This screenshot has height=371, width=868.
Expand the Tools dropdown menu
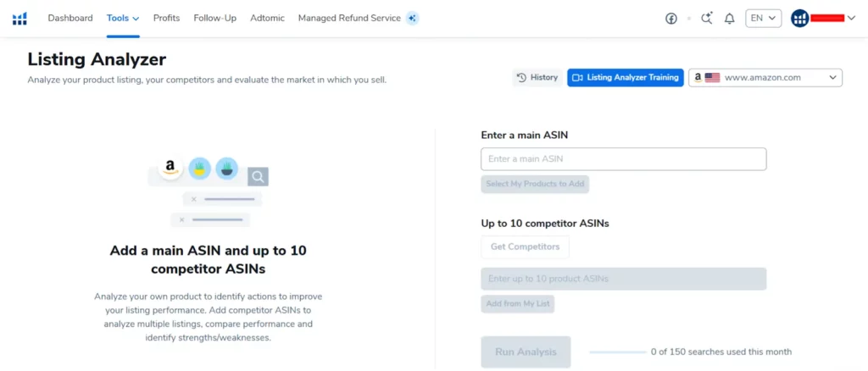(123, 18)
